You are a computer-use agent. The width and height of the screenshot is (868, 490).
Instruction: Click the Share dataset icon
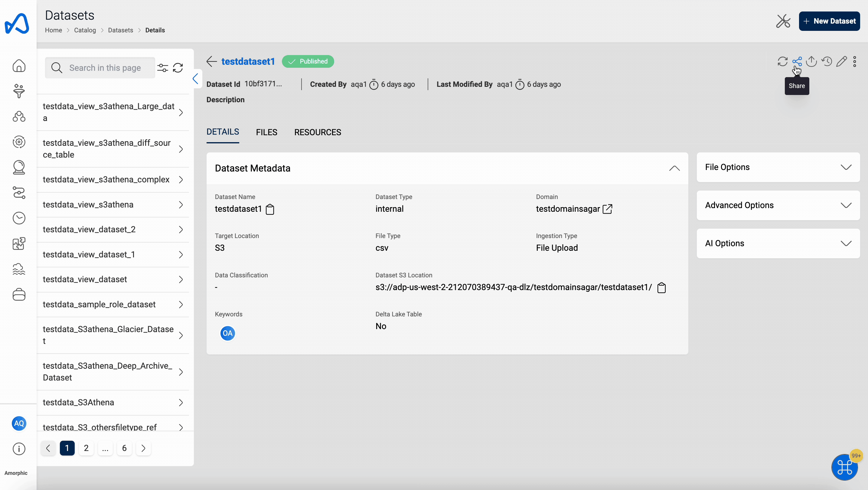pos(797,61)
